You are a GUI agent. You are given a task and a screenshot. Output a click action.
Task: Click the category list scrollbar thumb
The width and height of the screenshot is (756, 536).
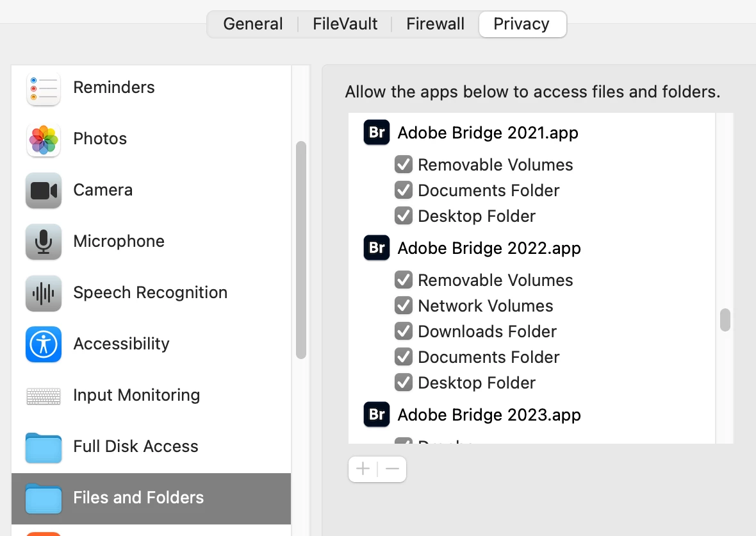(301, 250)
